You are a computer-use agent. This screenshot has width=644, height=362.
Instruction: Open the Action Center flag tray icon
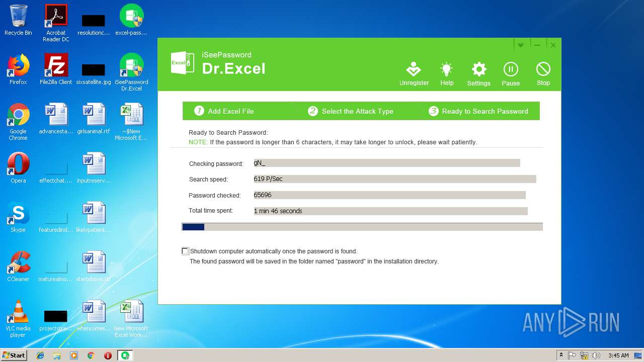pyautogui.click(x=572, y=355)
